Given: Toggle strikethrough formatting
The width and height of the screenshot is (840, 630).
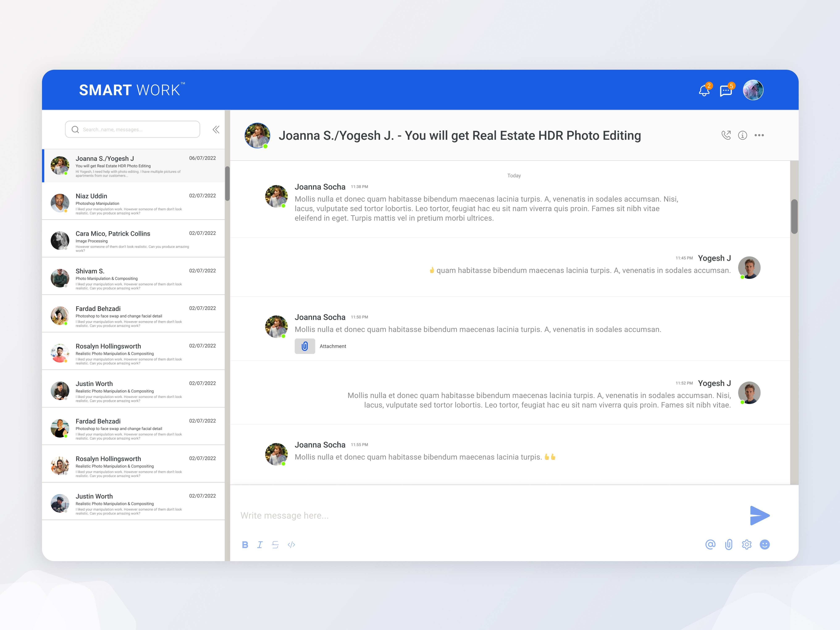Looking at the screenshot, I should click(275, 545).
